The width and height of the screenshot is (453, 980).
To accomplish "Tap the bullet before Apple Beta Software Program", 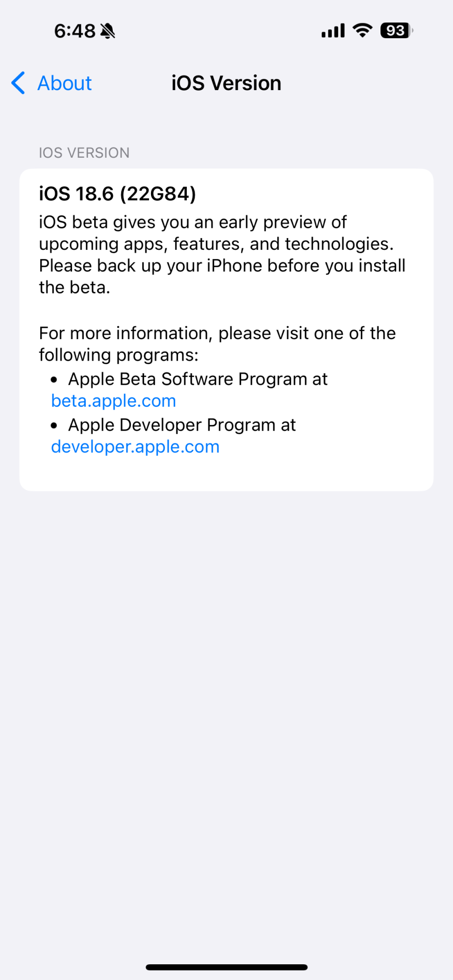I will 54,380.
